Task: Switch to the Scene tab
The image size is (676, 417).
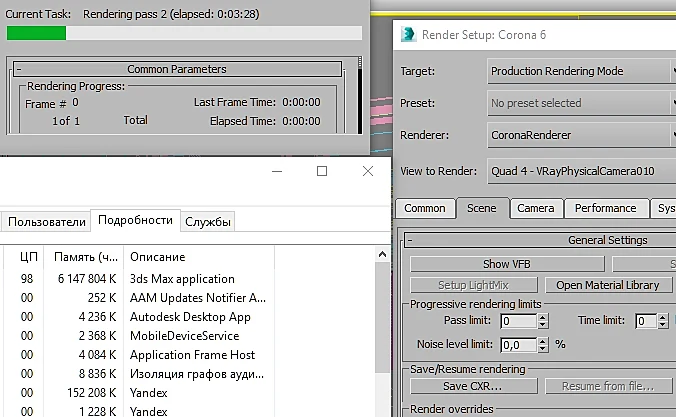Action: pyautogui.click(x=482, y=208)
